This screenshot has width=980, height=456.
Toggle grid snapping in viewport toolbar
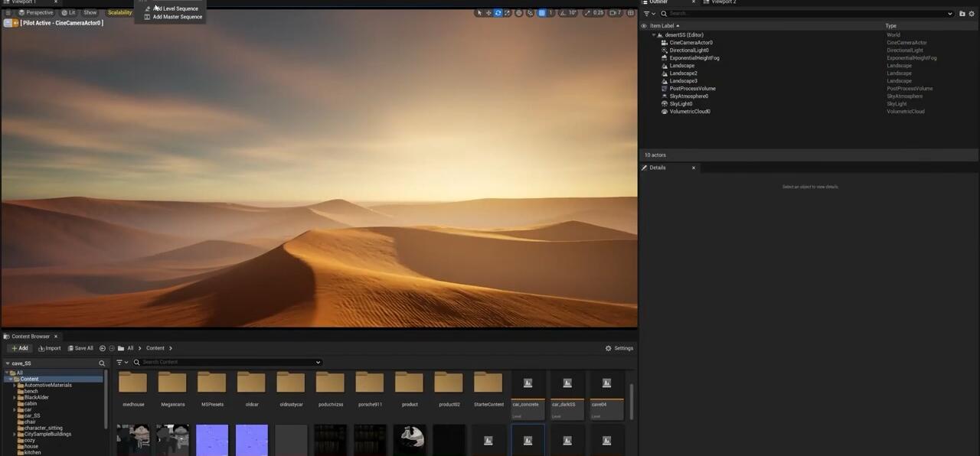click(542, 13)
